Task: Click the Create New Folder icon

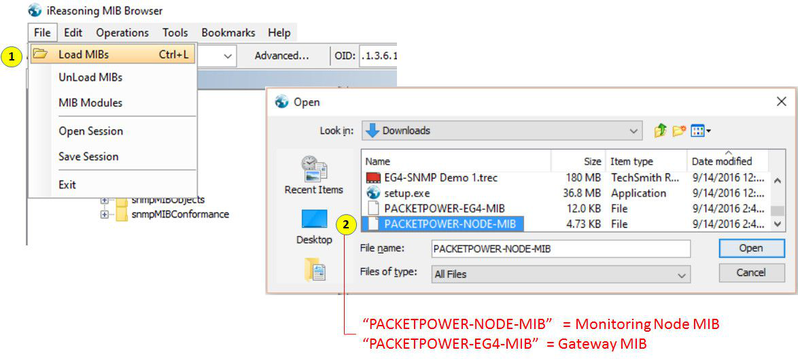Action: coord(679,131)
